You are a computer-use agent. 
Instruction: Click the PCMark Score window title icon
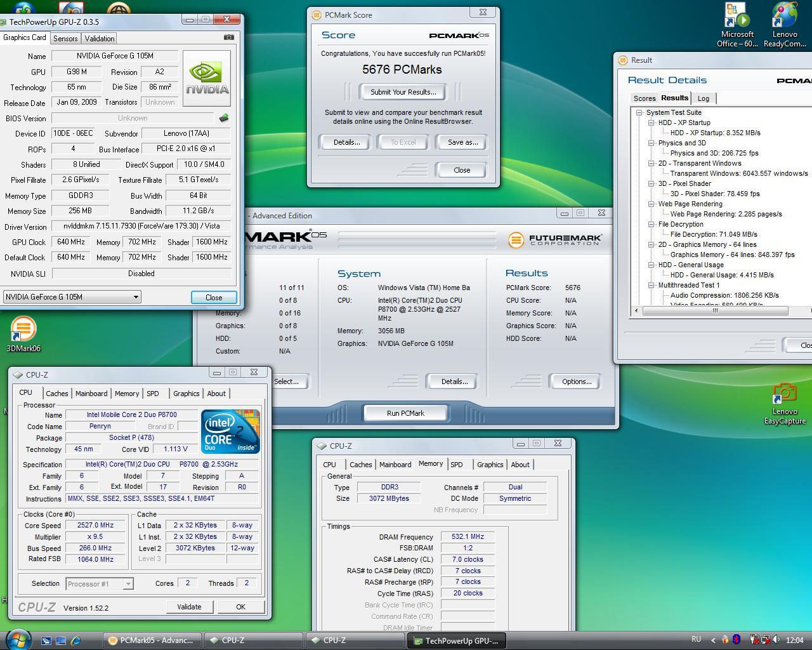[x=317, y=15]
